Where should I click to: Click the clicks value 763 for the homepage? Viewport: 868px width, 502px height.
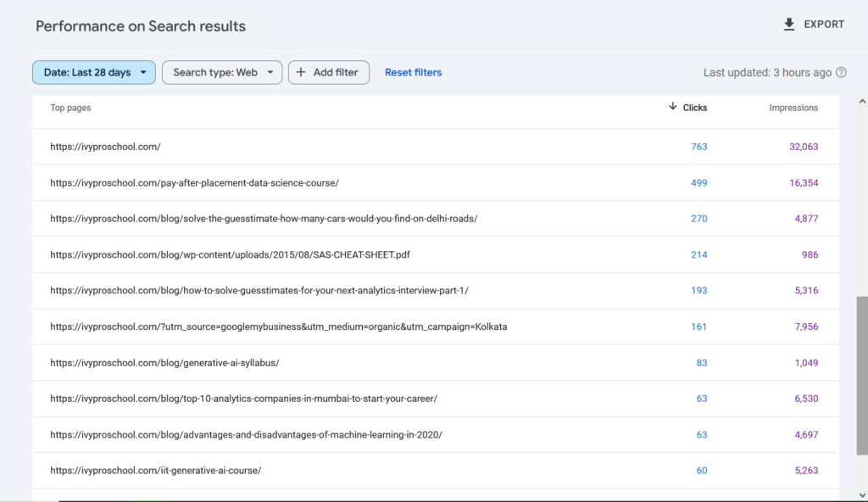point(699,146)
